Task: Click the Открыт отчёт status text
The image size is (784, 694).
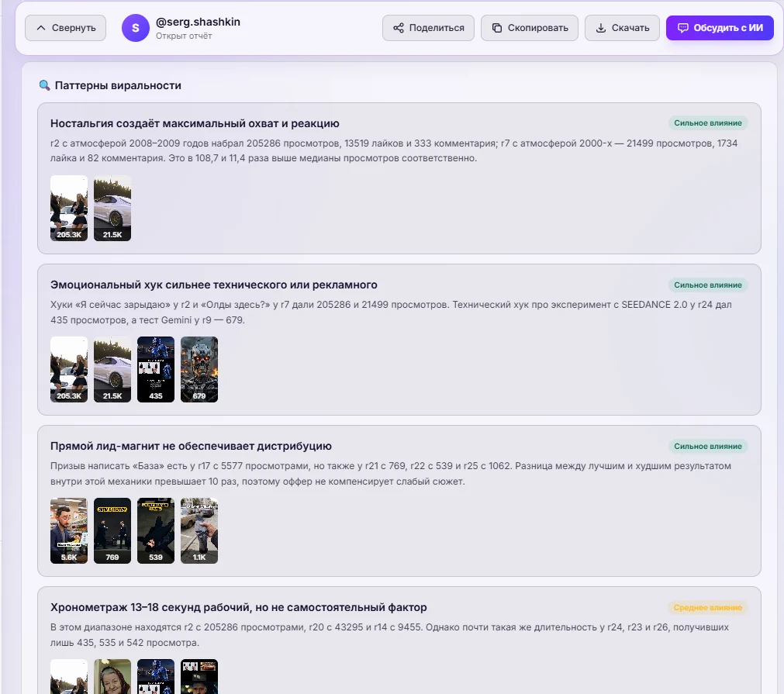Action: (184, 36)
